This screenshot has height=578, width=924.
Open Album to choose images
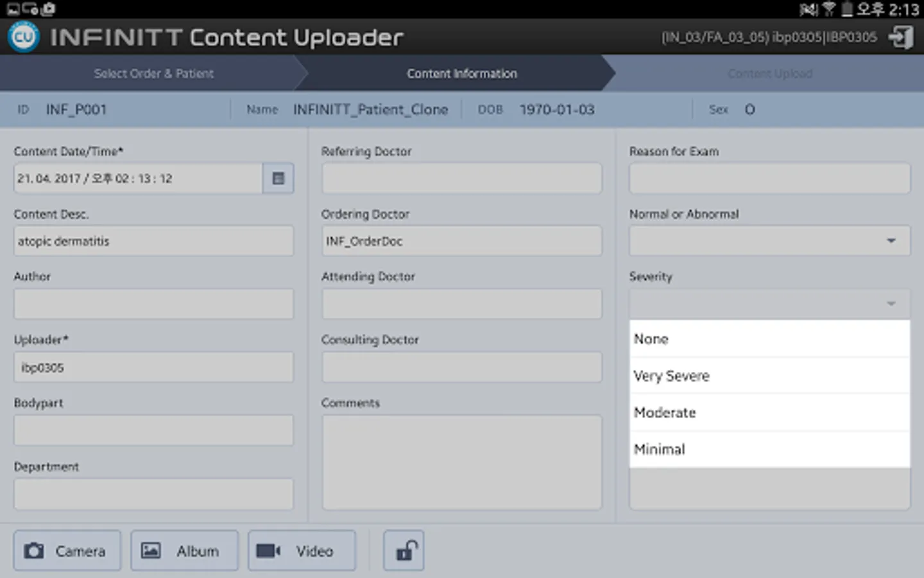185,550
